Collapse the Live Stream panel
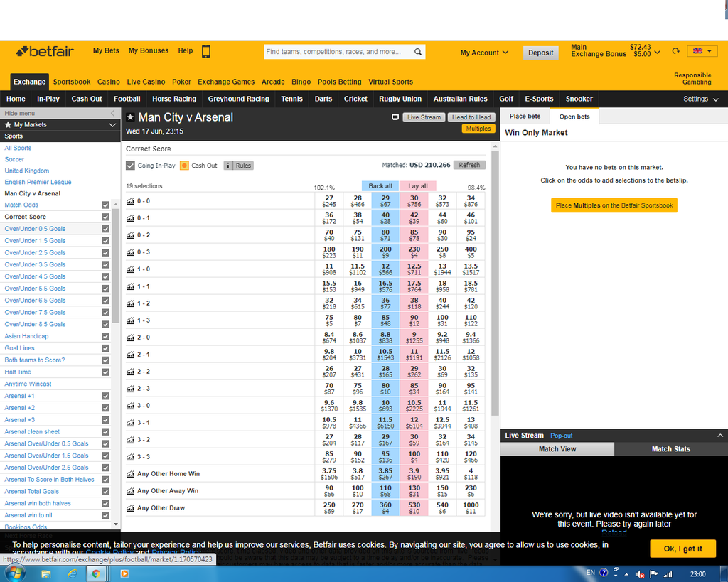Screen dimensions: 728x582 pyautogui.click(x=720, y=436)
